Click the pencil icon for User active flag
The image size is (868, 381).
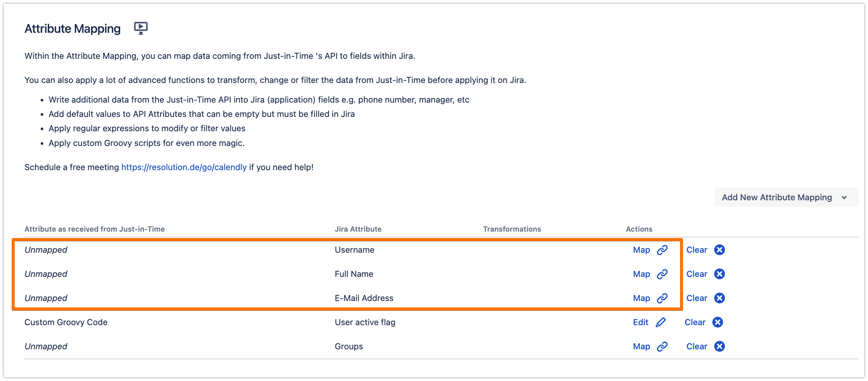661,323
